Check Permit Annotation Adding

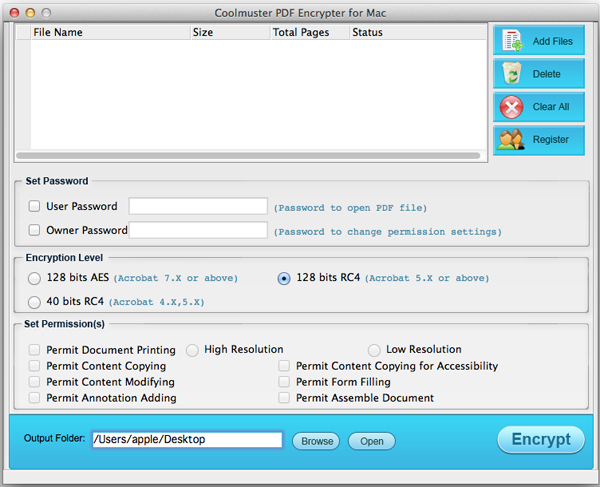(34, 398)
